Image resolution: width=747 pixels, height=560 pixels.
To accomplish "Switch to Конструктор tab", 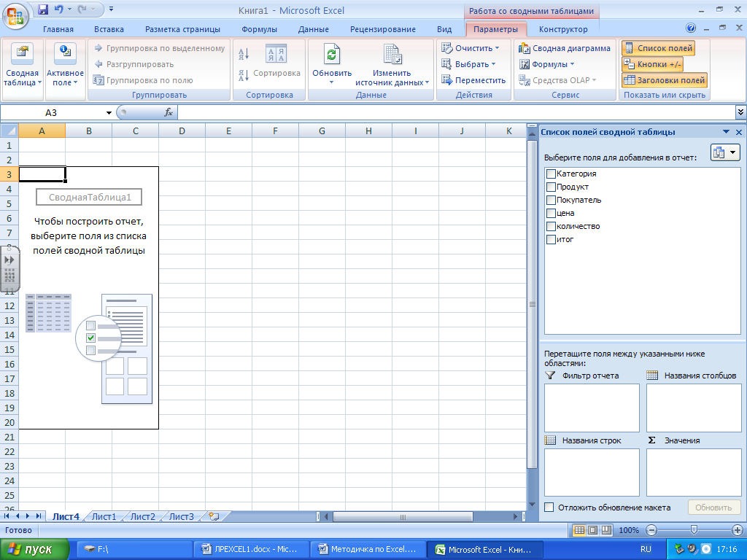I will coord(563,29).
